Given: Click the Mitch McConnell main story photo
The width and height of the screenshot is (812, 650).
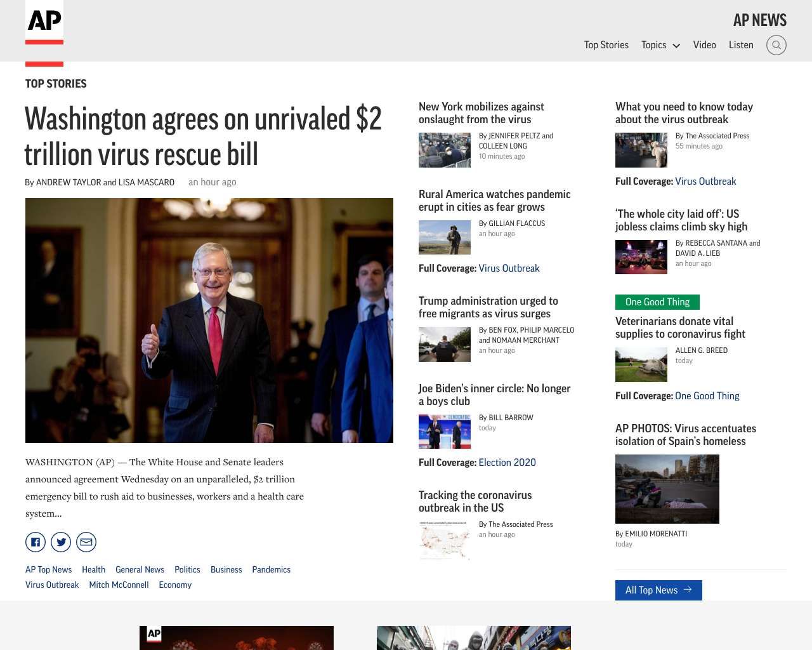Looking at the screenshot, I should (x=209, y=321).
